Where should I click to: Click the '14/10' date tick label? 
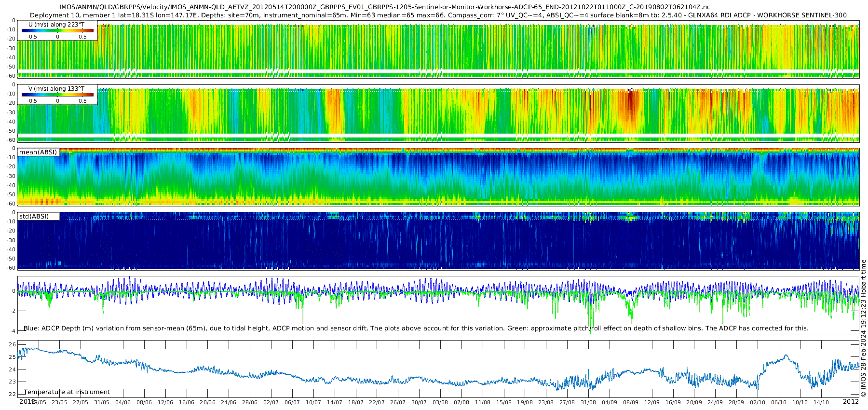point(821,402)
